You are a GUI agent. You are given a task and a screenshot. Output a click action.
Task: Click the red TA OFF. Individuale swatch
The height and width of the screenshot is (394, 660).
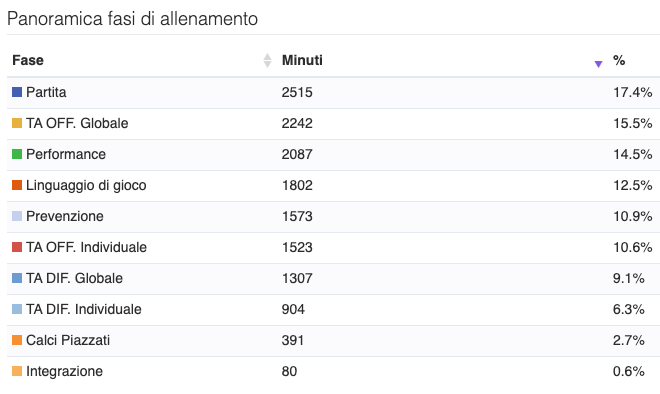click(x=17, y=247)
